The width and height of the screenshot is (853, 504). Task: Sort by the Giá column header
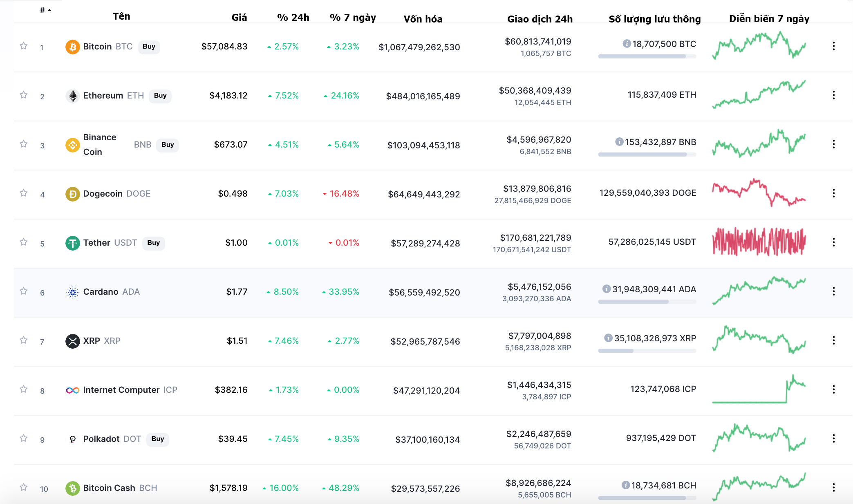(239, 18)
